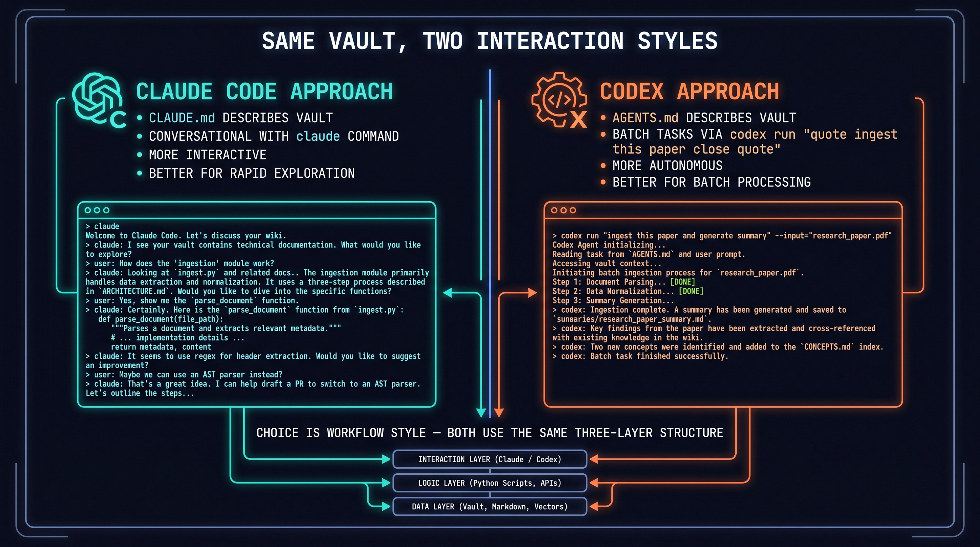Click green DONE after Data Normalization

click(691, 291)
